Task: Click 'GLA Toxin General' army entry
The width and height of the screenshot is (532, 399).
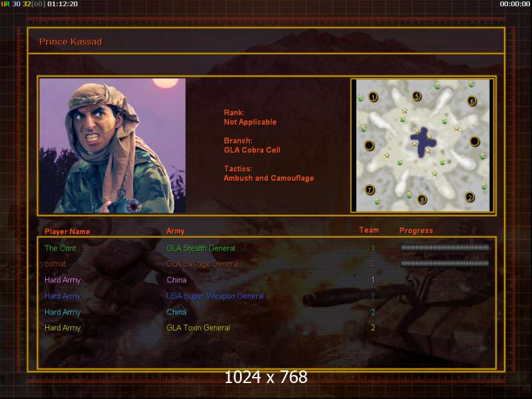Action: pyautogui.click(x=198, y=328)
